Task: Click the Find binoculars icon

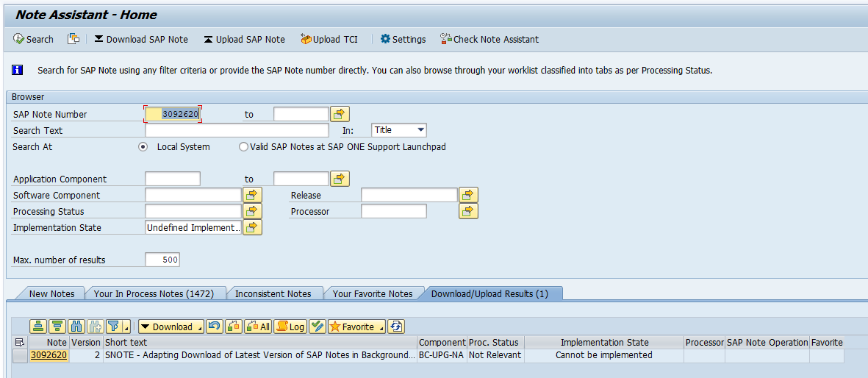Action: [x=76, y=327]
